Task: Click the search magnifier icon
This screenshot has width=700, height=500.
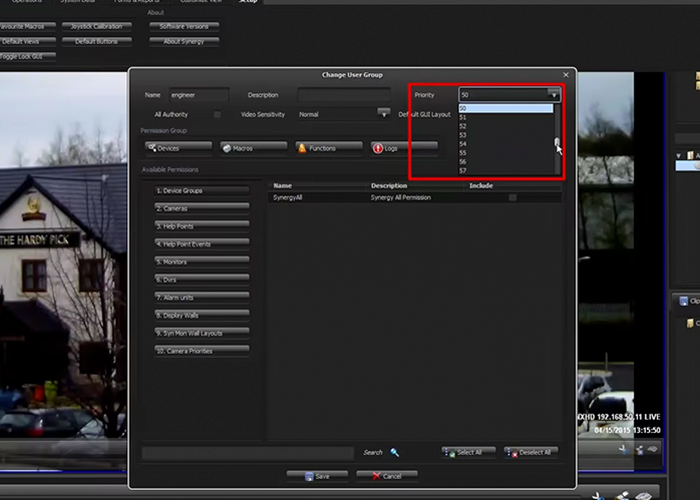Action: [x=395, y=452]
